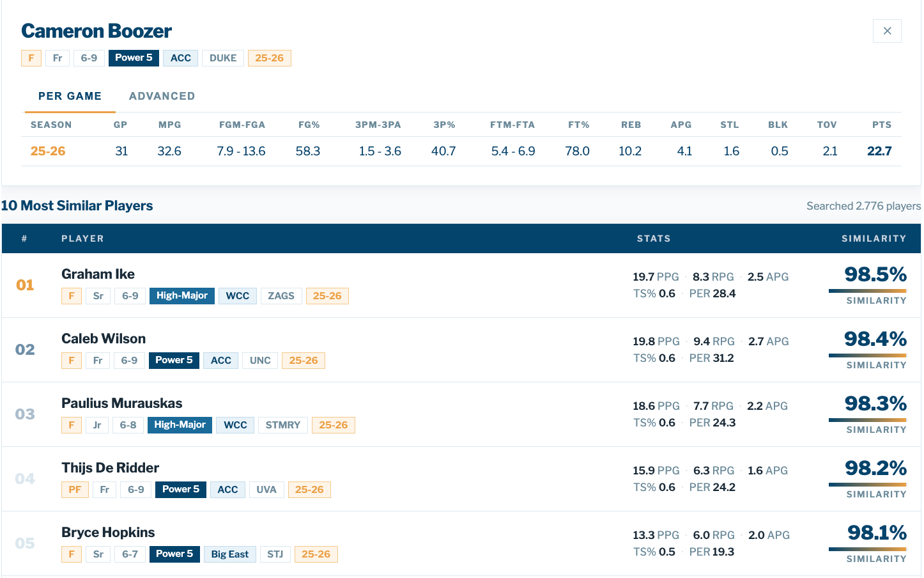Click the PTS column header

[x=881, y=125]
